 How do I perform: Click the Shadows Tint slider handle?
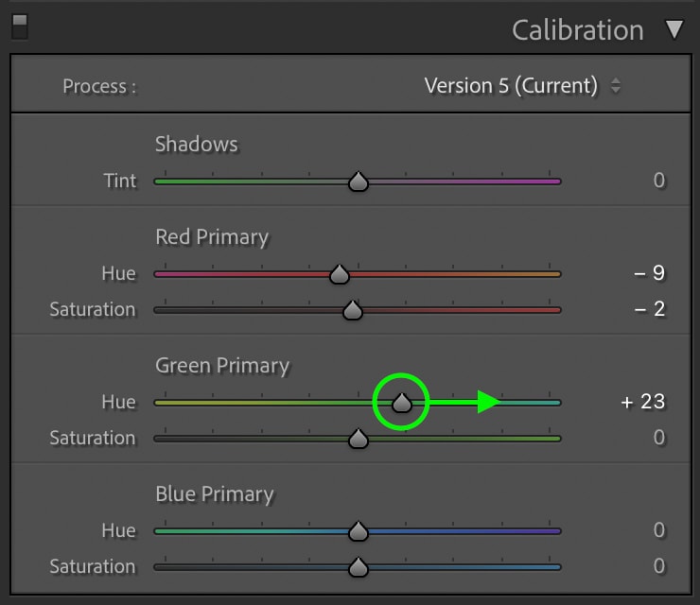358,181
